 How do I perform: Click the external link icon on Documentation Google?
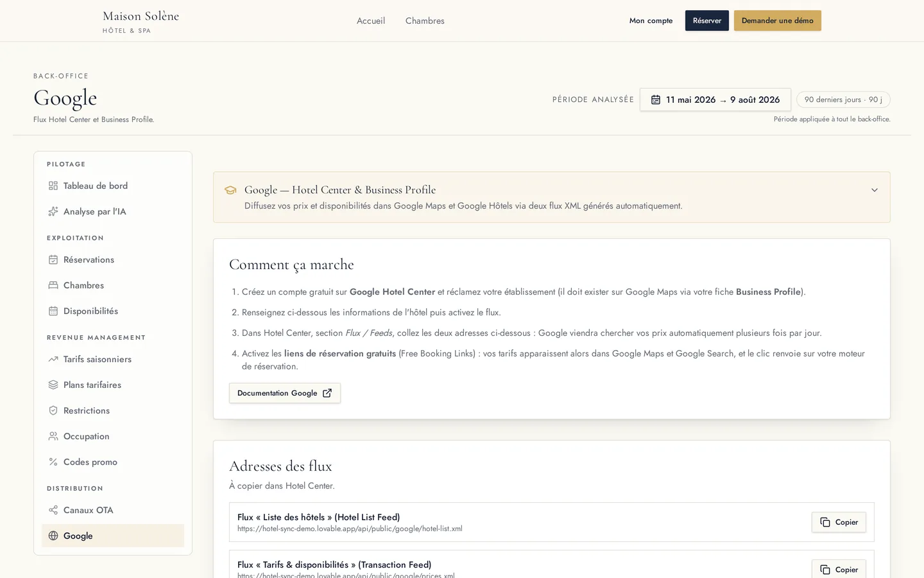pyautogui.click(x=327, y=393)
